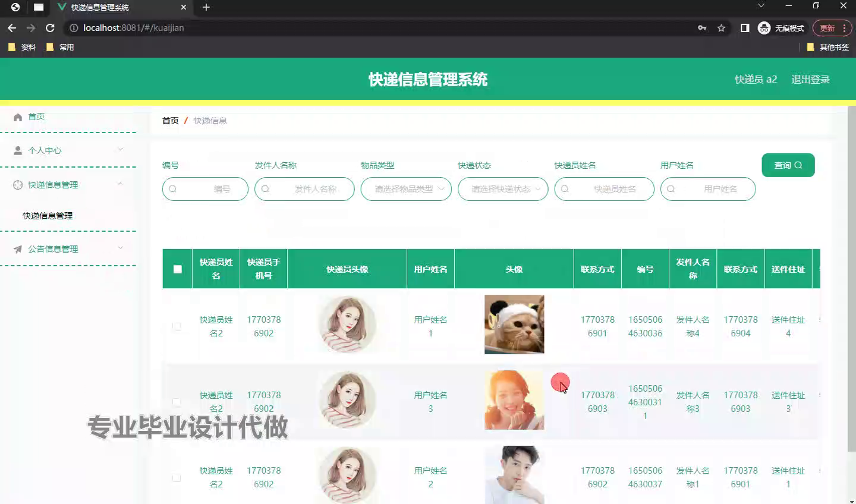Image resolution: width=856 pixels, height=504 pixels.
Task: Reload the page with refresh icon
Action: click(x=50, y=28)
